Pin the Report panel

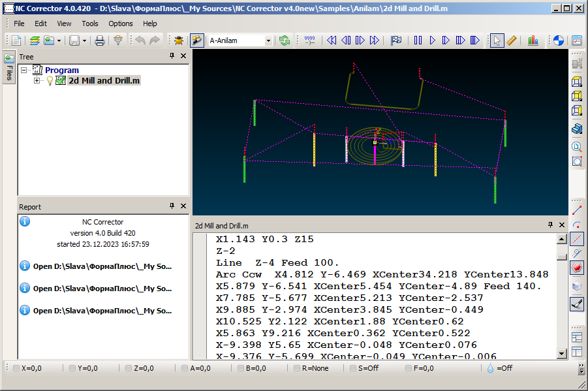(x=172, y=206)
